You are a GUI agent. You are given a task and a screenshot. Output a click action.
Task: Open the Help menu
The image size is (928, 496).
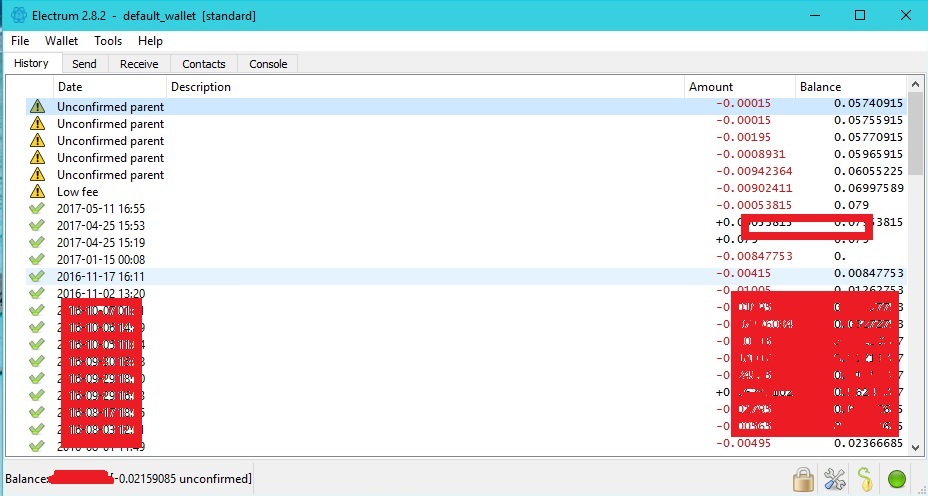pos(150,41)
